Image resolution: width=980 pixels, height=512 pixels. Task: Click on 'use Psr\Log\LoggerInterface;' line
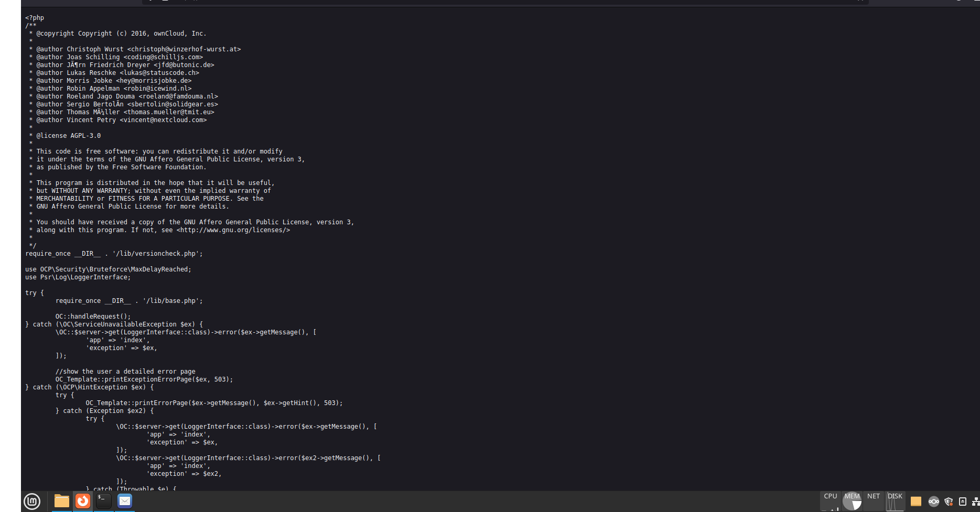tap(78, 277)
